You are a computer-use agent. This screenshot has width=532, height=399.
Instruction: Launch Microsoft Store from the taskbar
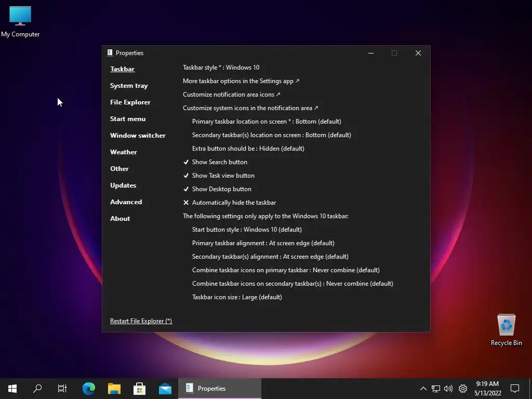[x=139, y=389]
